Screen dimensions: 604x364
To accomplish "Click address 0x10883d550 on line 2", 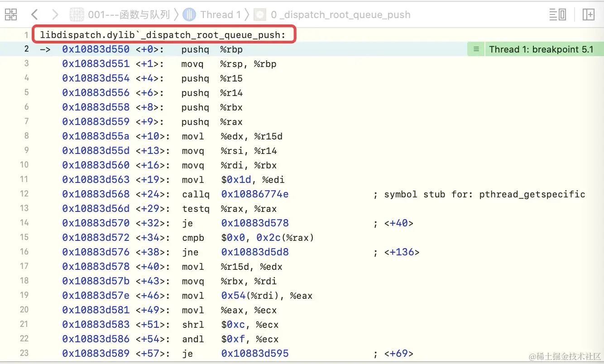I will (x=96, y=49).
